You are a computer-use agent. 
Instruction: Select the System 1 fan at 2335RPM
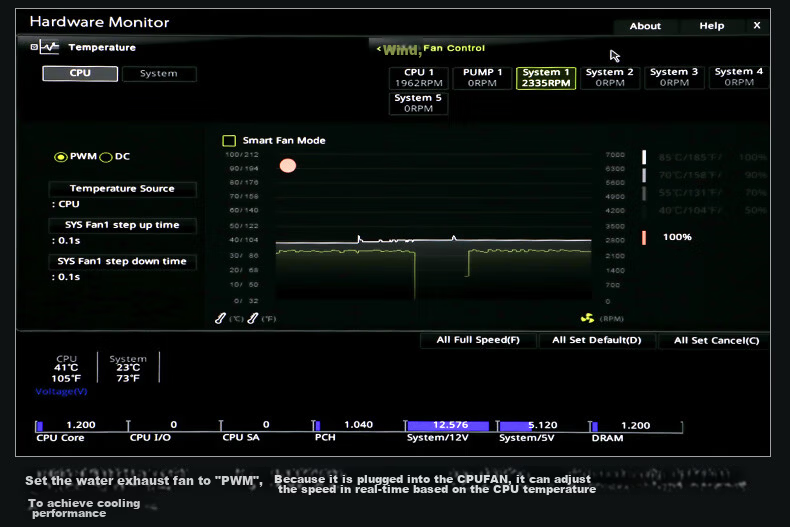click(x=546, y=78)
